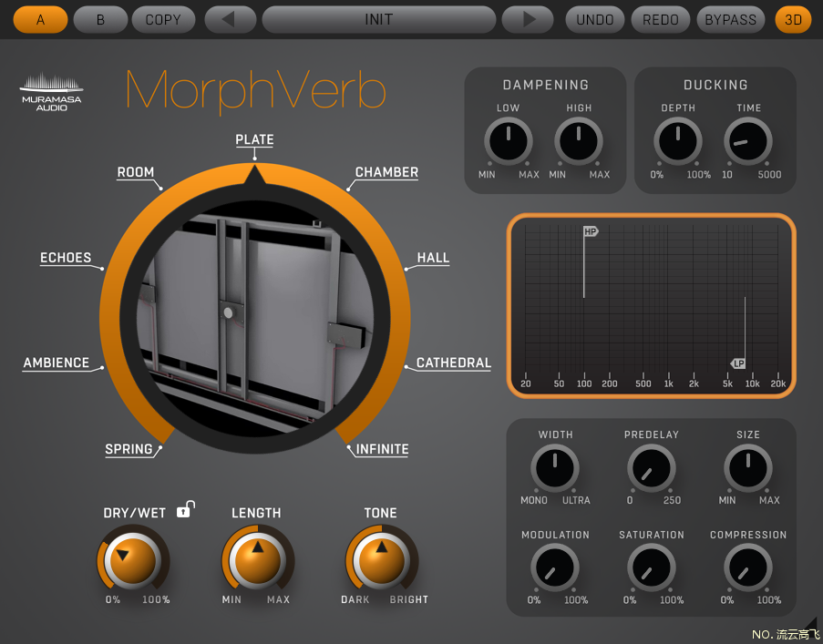Screen dimensions: 823x644
Task: Click the Ducking DEPTH knob
Action: (677, 141)
